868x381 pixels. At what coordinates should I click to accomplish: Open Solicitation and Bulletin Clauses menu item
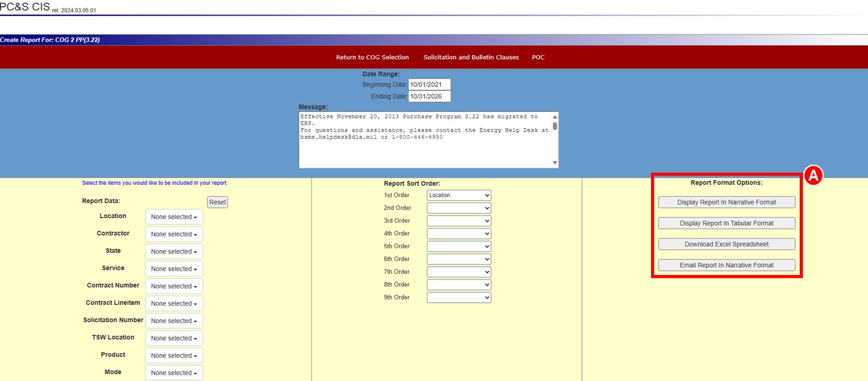click(471, 57)
